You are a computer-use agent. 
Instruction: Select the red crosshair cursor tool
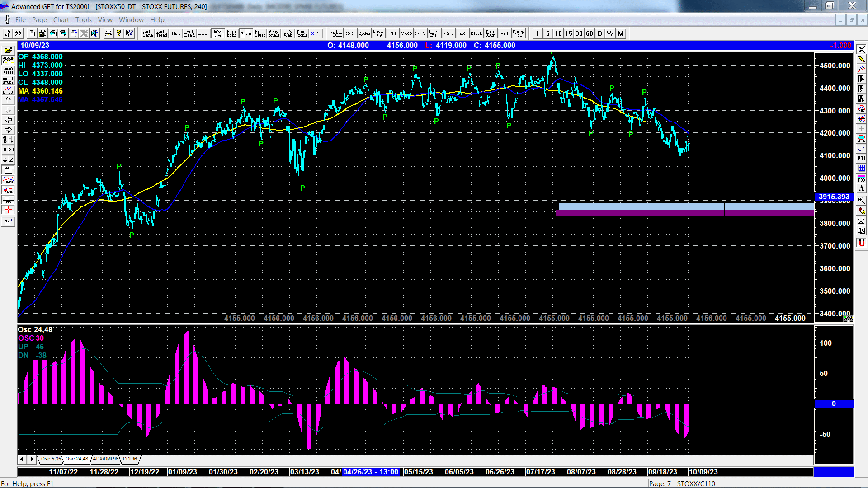pos(8,210)
